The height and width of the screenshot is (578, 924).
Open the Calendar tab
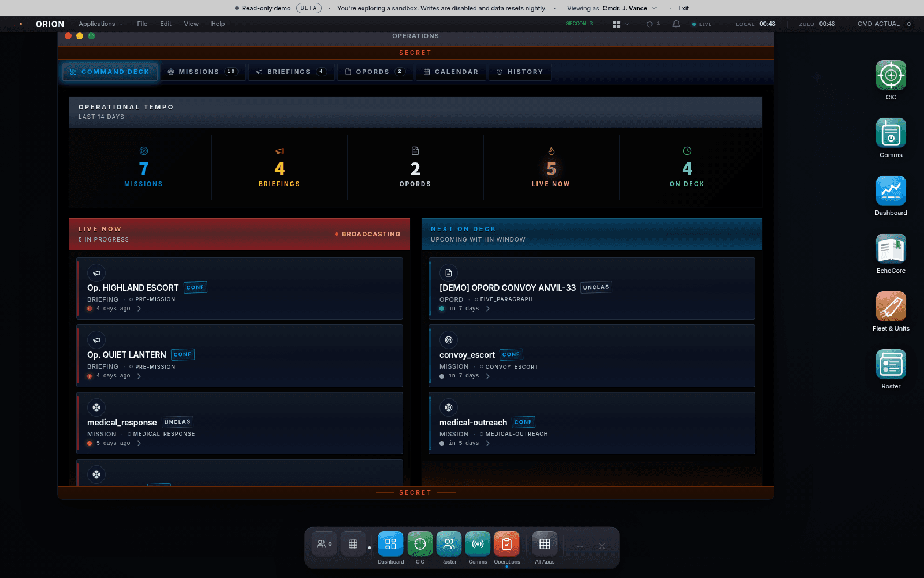[x=451, y=72]
